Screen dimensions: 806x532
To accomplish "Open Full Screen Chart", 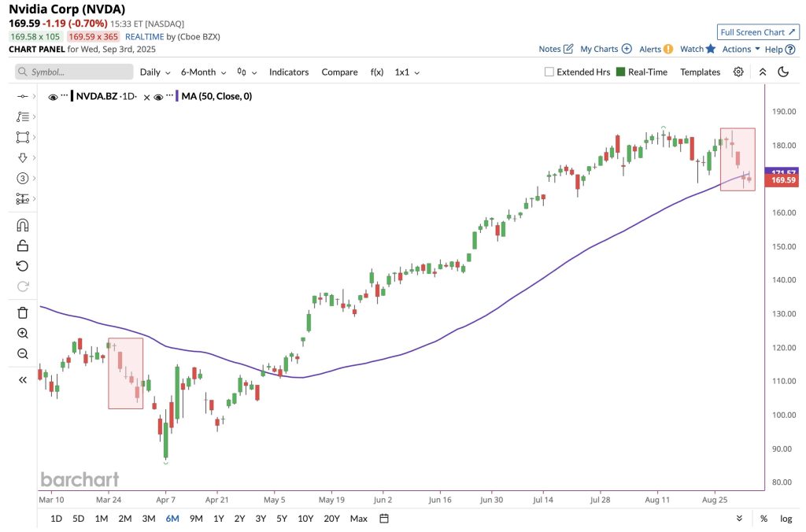I will click(758, 31).
